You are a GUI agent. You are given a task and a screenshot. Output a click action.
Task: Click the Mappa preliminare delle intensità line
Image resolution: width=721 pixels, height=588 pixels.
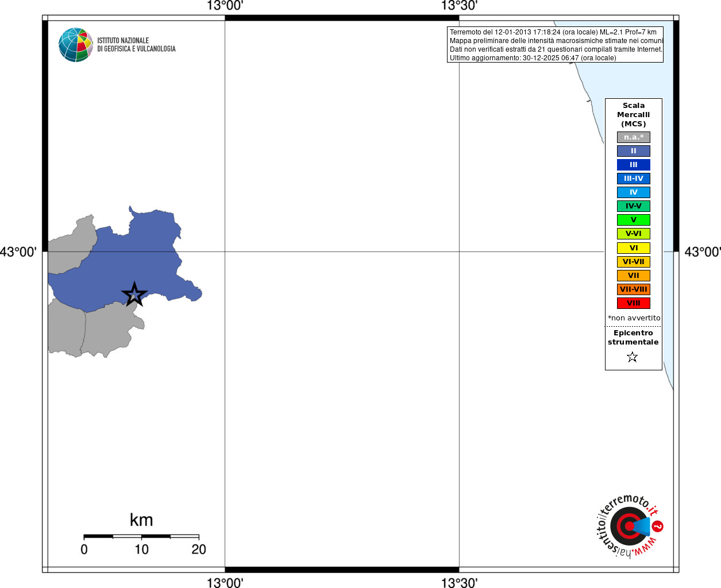tap(556, 41)
